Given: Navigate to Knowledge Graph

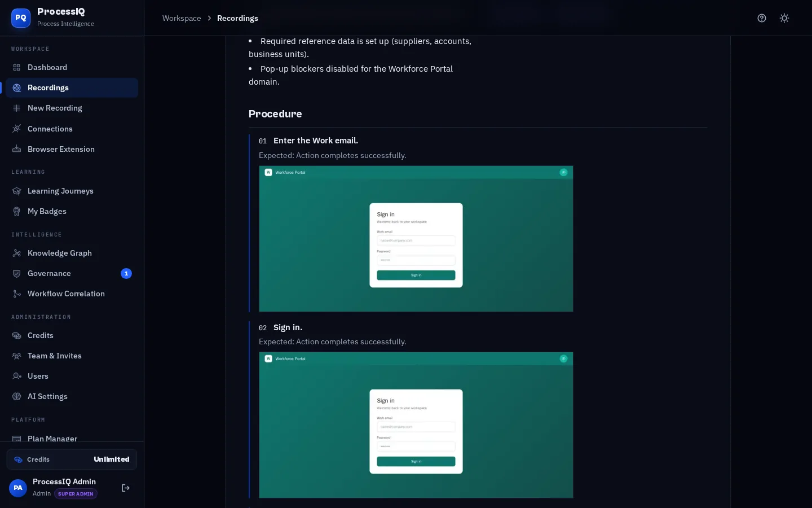Looking at the screenshot, I should coord(72,253).
